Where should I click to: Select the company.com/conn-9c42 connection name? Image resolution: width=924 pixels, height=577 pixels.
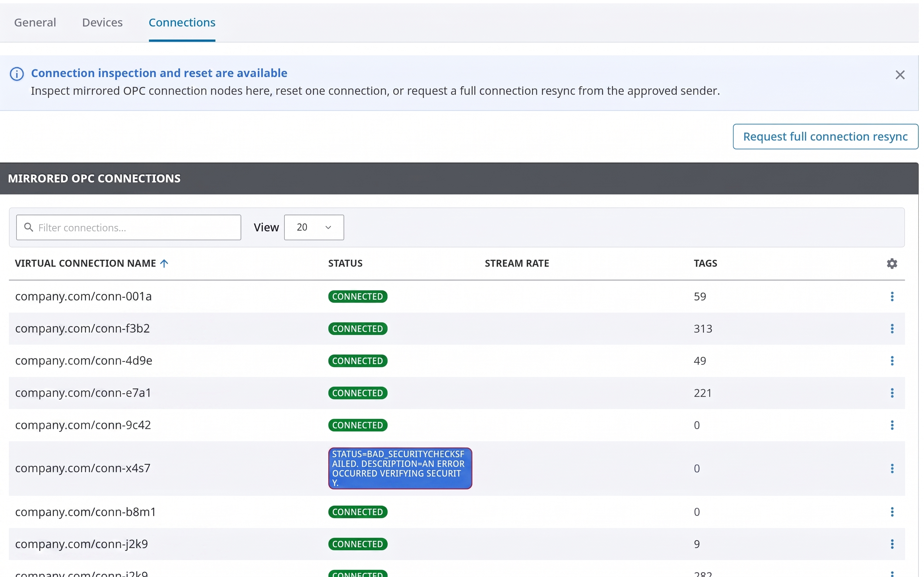[x=83, y=425]
